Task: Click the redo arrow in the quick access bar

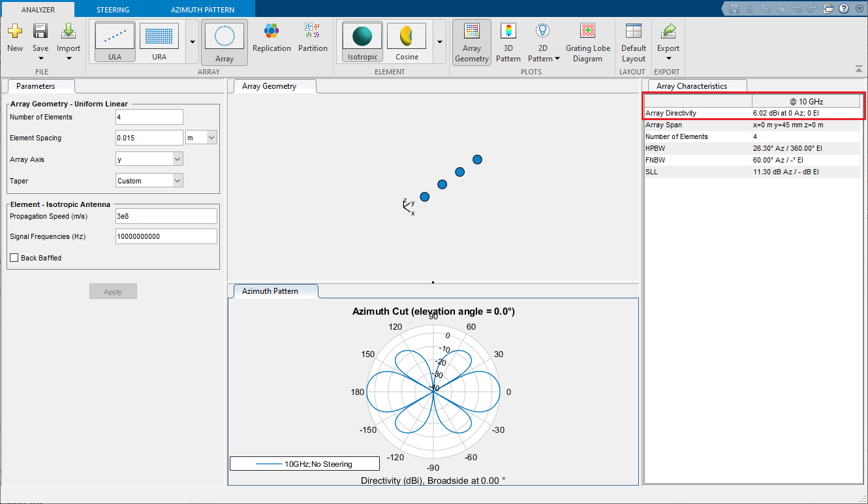Action: point(813,8)
